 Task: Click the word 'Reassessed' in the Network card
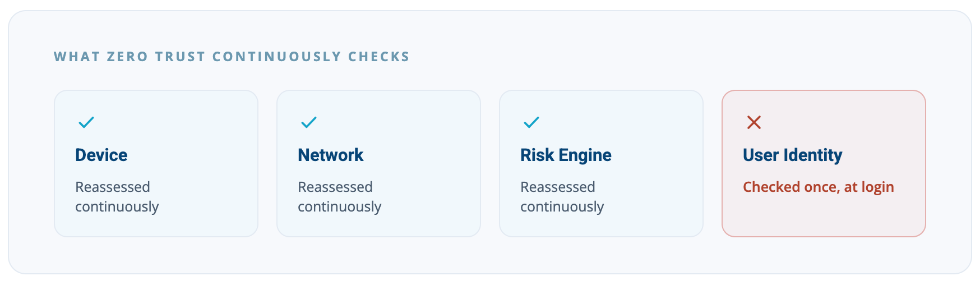(x=335, y=187)
